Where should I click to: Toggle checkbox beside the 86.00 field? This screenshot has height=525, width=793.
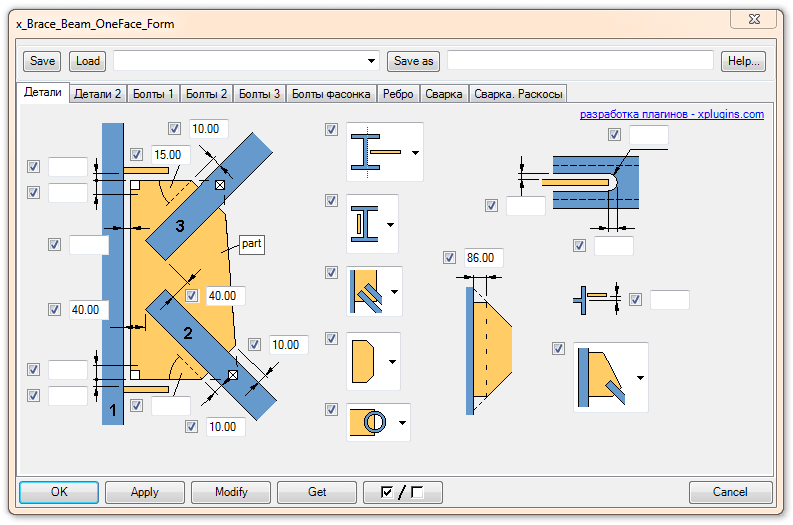pyautogui.click(x=449, y=258)
